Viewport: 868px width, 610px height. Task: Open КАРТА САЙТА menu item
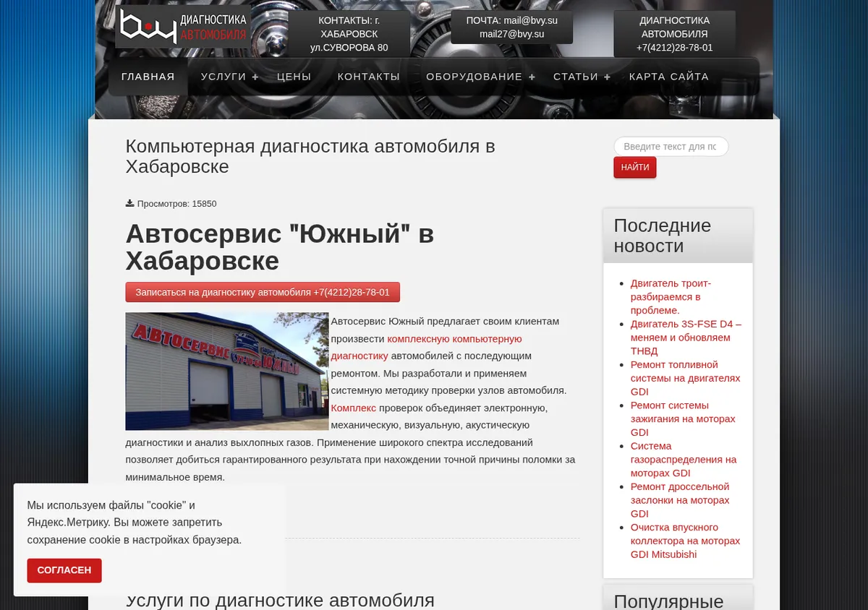(669, 77)
